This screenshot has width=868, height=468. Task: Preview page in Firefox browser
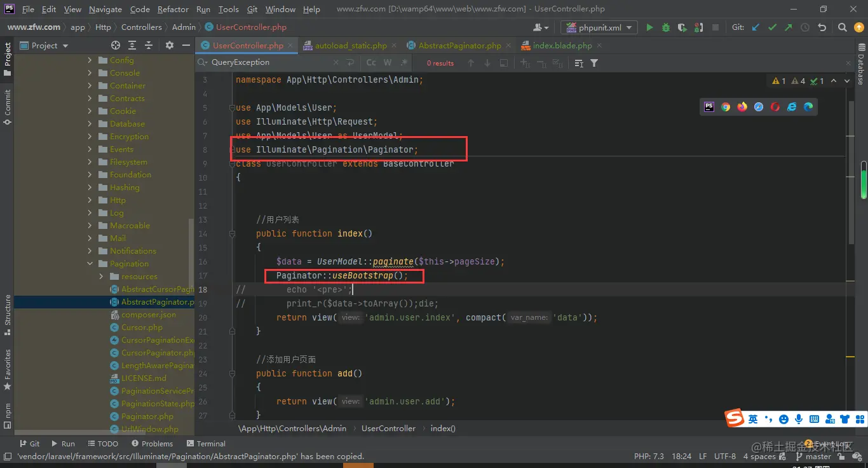(x=742, y=107)
